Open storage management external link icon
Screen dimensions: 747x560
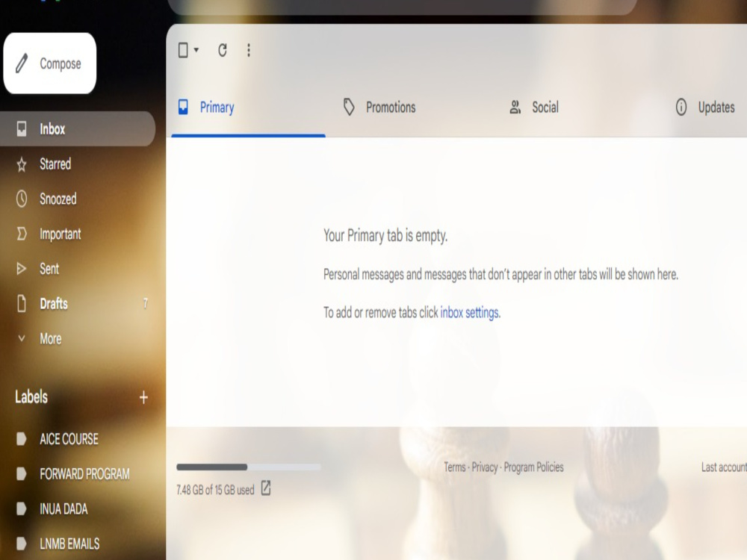click(x=266, y=488)
